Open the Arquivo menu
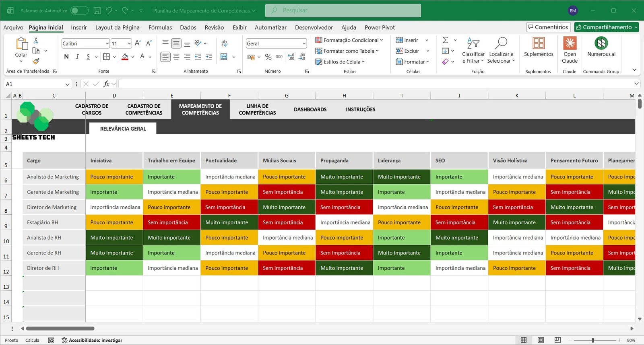The image size is (644, 345). coord(13,27)
